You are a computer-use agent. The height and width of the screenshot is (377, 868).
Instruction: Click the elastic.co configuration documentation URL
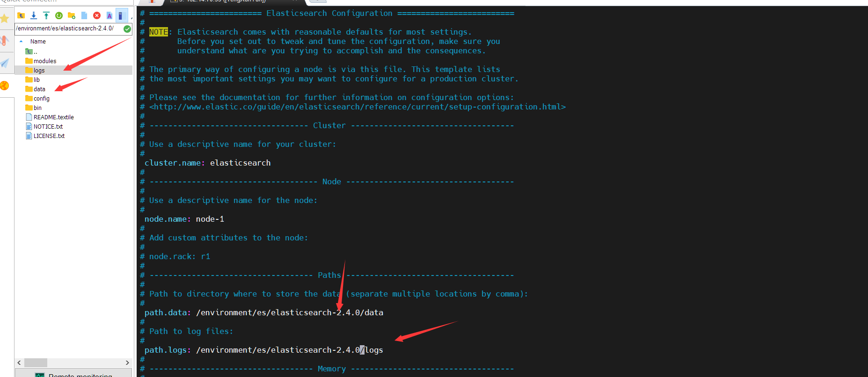coord(357,107)
